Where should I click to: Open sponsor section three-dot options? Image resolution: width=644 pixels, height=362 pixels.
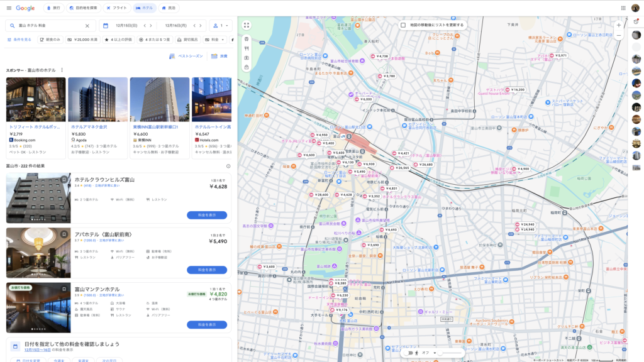tap(62, 70)
